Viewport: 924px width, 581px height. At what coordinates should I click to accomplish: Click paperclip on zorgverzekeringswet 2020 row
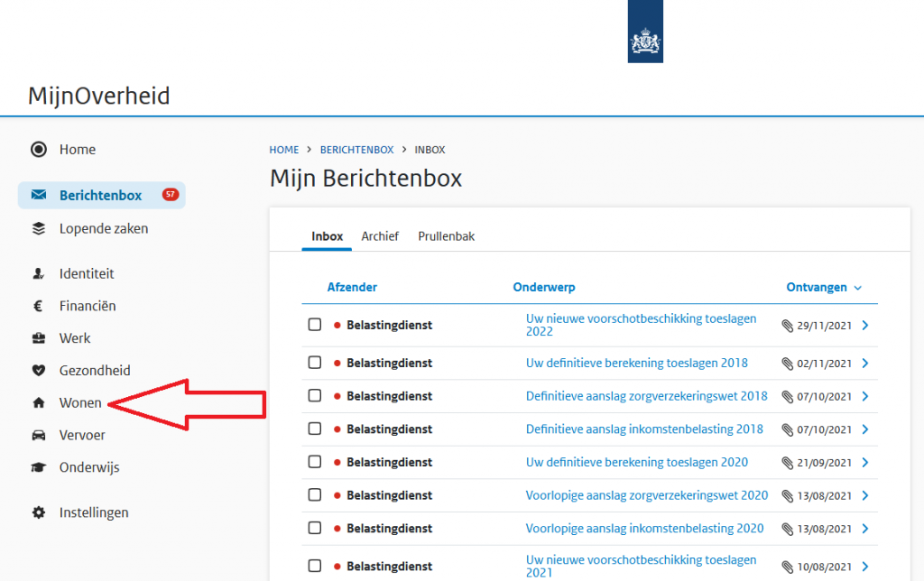point(787,495)
